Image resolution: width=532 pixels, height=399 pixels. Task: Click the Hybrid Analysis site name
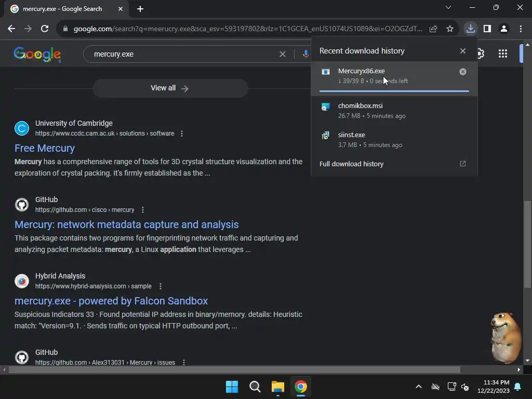pos(60,276)
